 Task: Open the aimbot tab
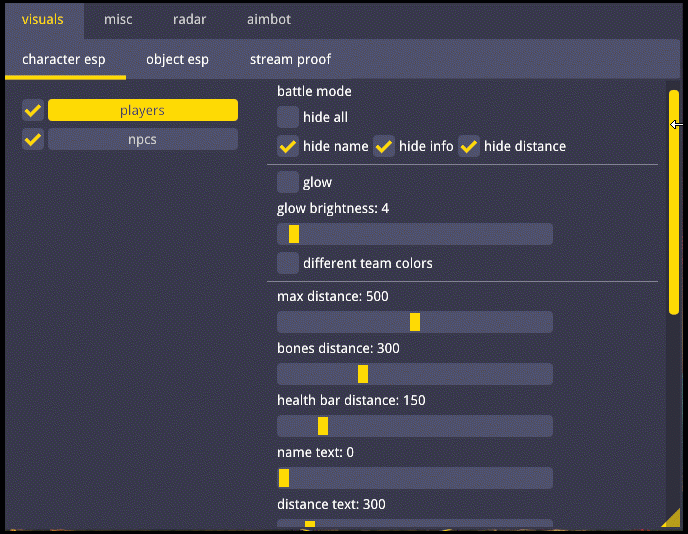(x=269, y=20)
